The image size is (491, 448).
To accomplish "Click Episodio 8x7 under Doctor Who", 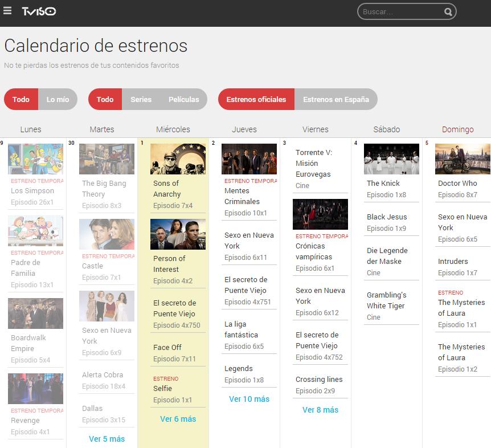I will point(457,195).
